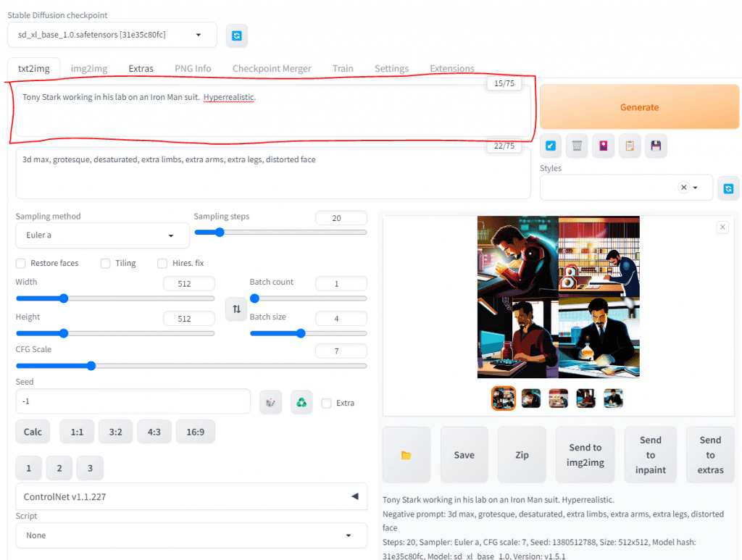Close the gallery preview with X
The image size is (742, 560).
tap(722, 227)
